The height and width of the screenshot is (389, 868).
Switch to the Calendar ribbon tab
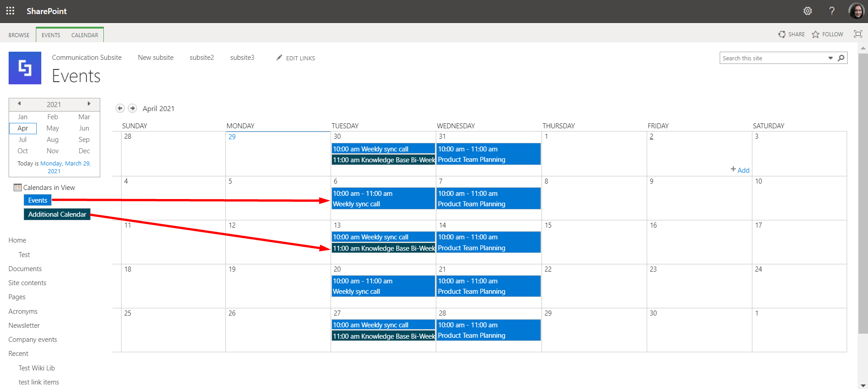click(x=85, y=35)
